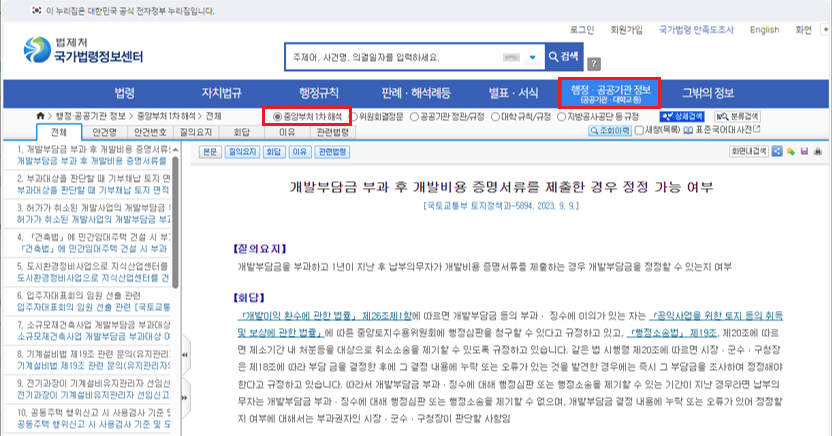Open the search box dropdown arrow

534,56
